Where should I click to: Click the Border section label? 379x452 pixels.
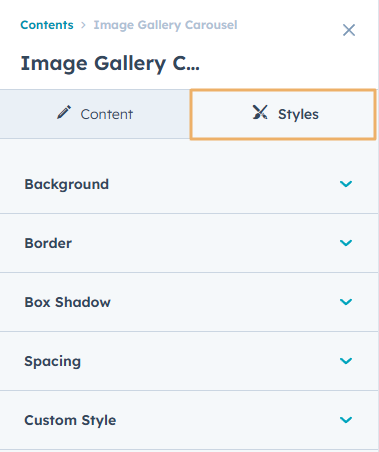click(48, 243)
